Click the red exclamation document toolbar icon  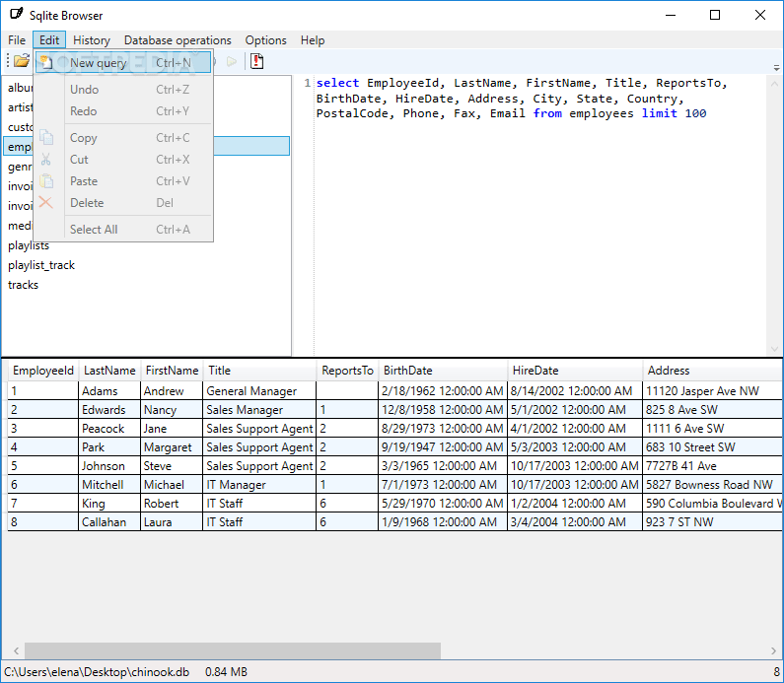257,61
